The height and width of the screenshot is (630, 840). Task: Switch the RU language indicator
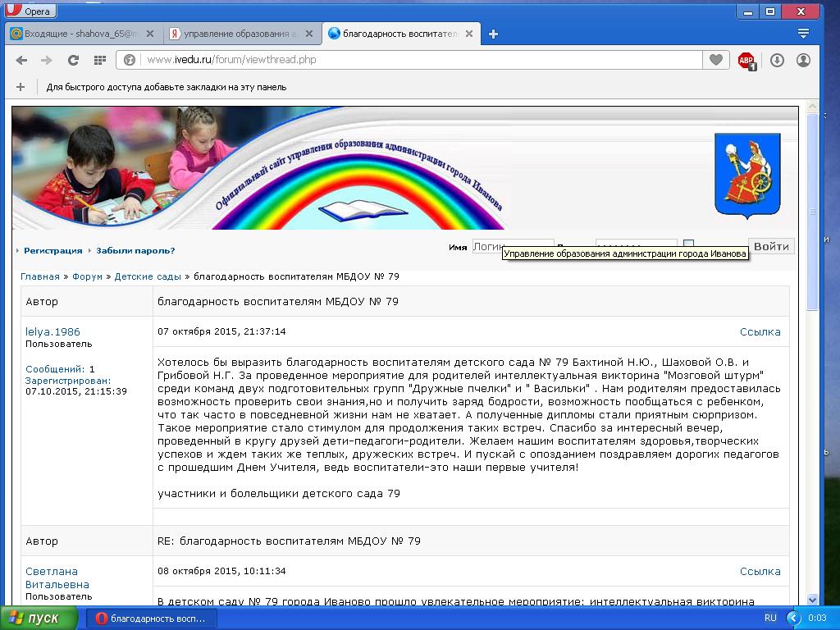[770, 619]
